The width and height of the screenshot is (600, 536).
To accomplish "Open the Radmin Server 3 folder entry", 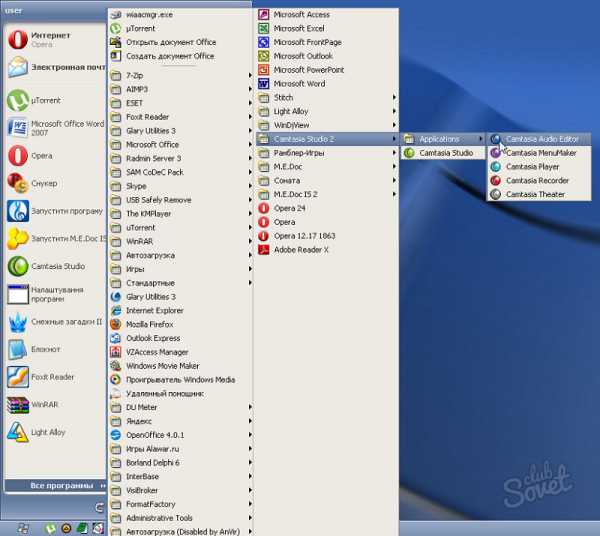I will 180,158.
